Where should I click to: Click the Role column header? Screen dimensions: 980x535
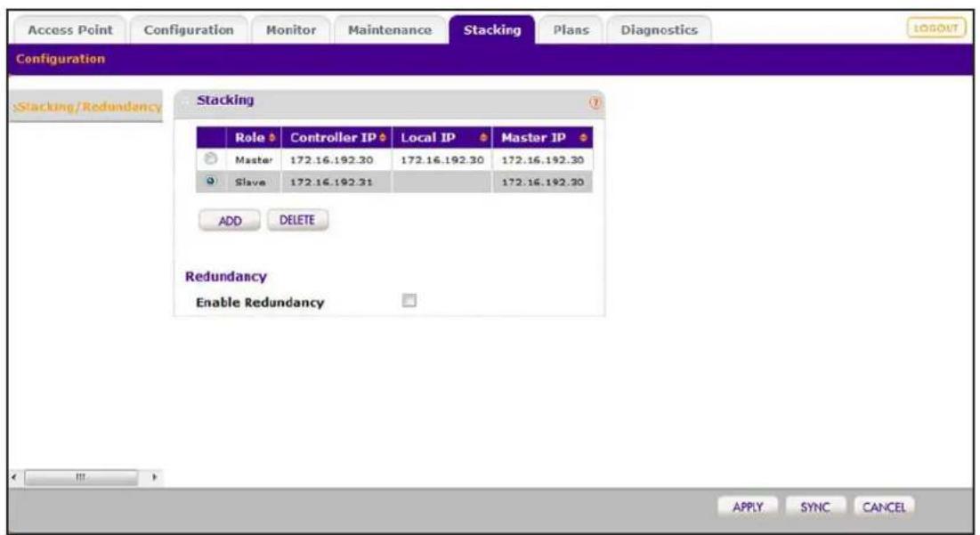[254, 137]
